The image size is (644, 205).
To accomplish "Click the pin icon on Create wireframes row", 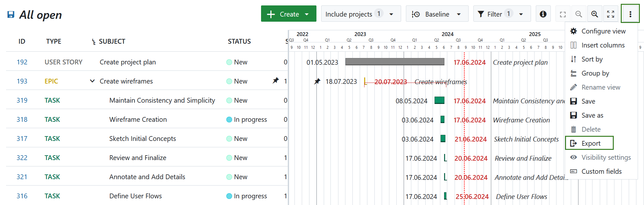I will 276,81.
